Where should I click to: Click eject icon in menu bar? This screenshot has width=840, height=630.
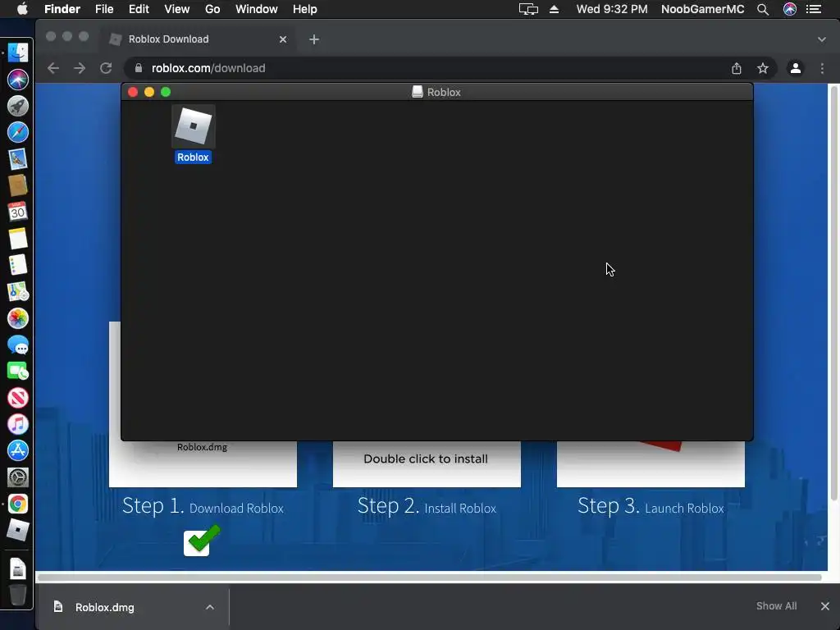(555, 9)
